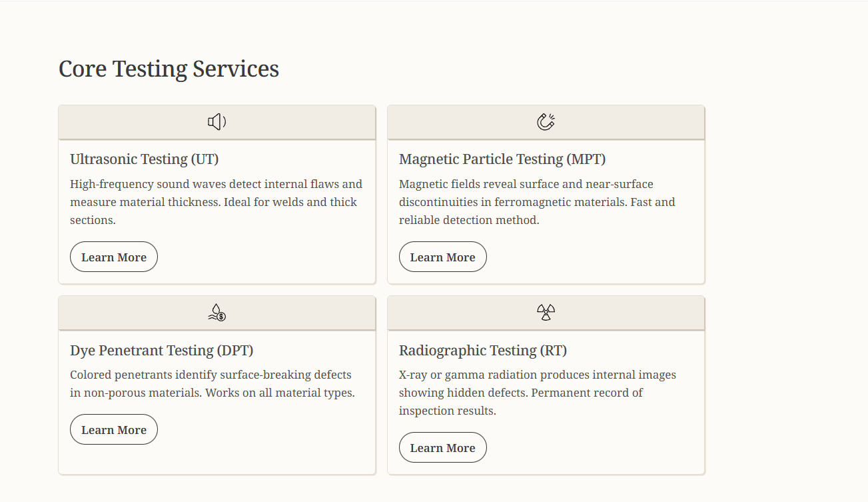This screenshot has height=502, width=868.
Task: Click the Core Testing Services page heading
Action: [x=169, y=69]
